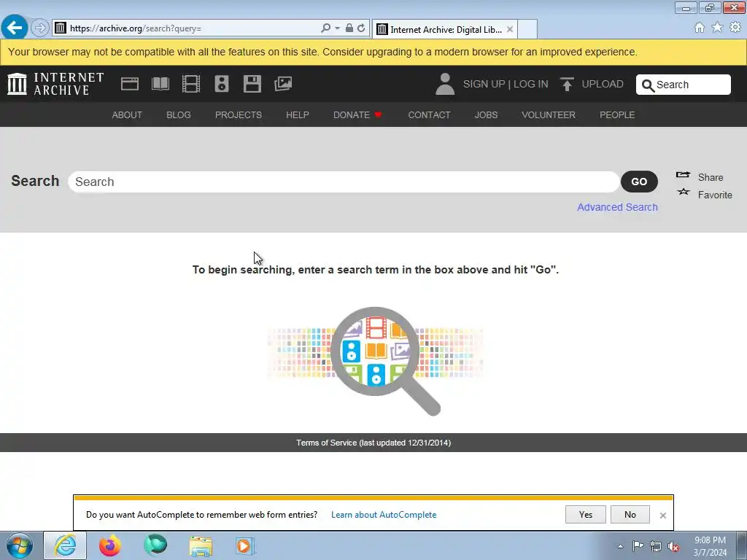Open the Internet Archive home logo
747x560 pixels.
click(55, 84)
